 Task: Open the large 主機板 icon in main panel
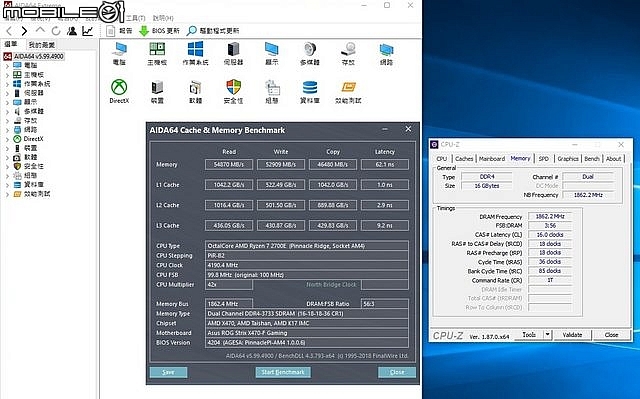(x=157, y=53)
